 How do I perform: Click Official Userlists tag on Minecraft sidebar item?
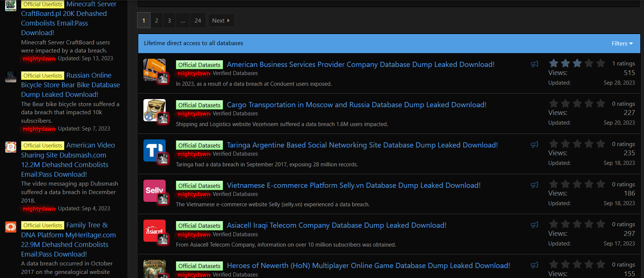43,4
